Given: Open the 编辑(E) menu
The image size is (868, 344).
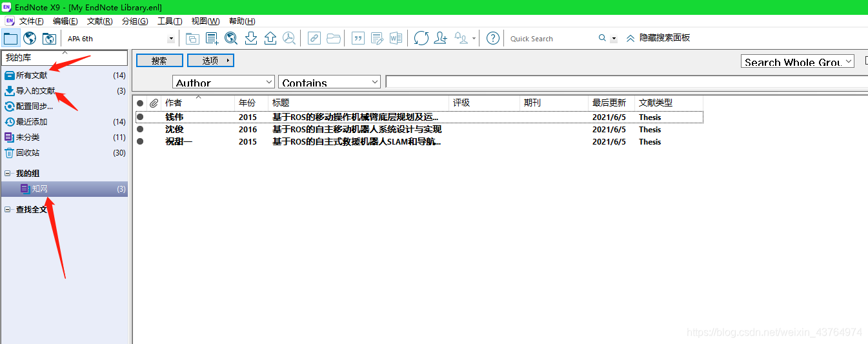Looking at the screenshot, I should (x=65, y=21).
